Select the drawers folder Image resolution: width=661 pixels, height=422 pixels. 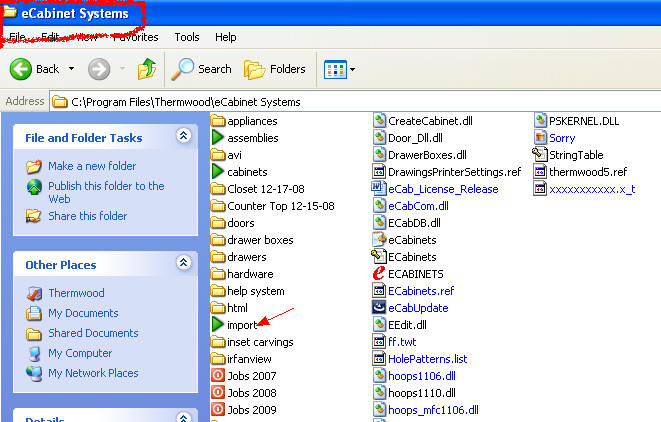click(239, 257)
